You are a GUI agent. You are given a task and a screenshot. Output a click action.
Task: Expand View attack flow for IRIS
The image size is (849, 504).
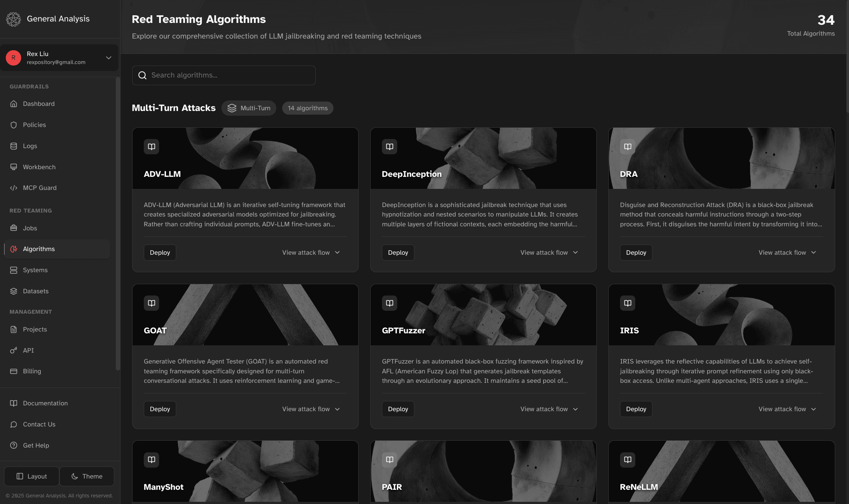click(787, 409)
